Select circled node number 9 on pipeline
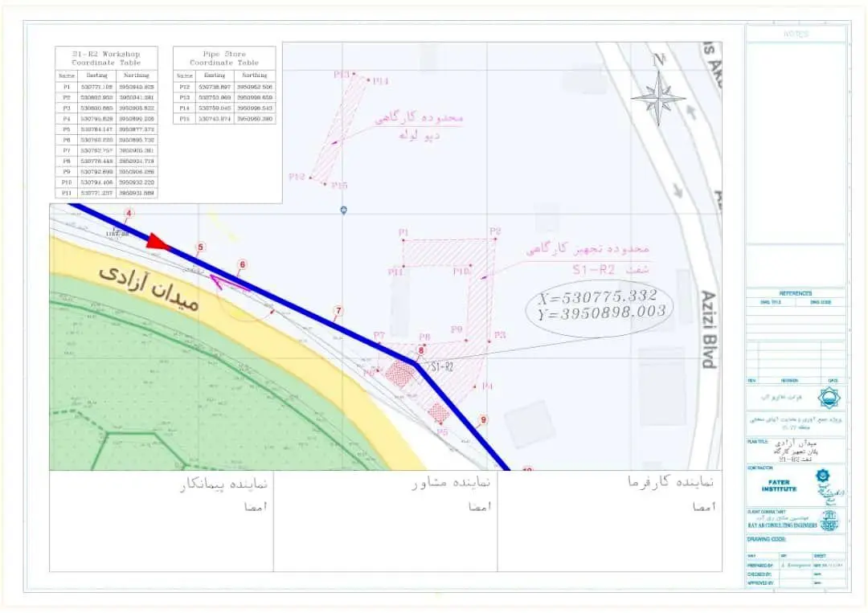868x613 pixels. point(483,419)
